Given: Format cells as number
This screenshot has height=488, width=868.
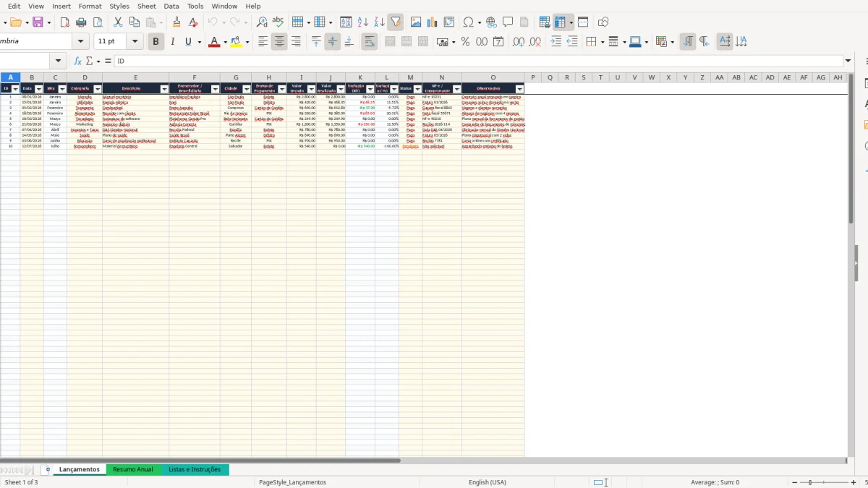Looking at the screenshot, I should [482, 42].
